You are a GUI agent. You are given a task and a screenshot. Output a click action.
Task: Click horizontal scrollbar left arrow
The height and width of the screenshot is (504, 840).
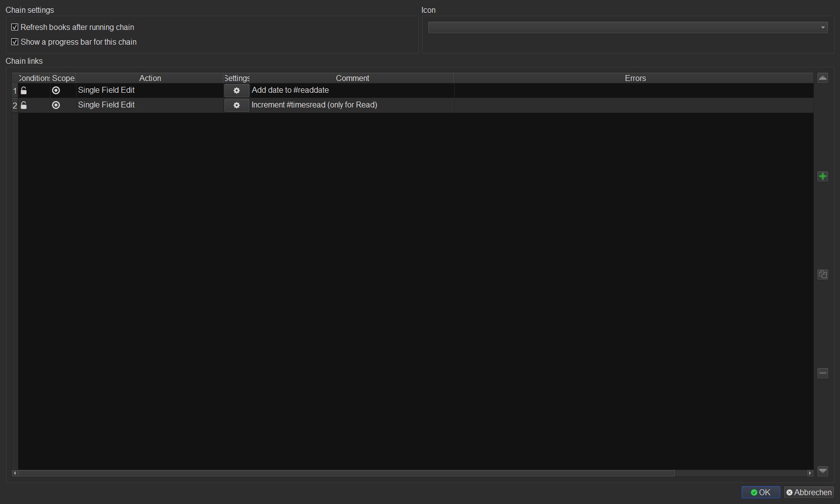15,473
